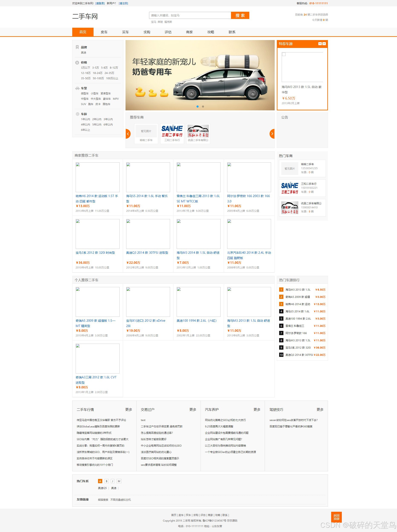Show next featured car with down arrow
The height and width of the screenshot is (532, 397).
pyautogui.click(x=320, y=44)
